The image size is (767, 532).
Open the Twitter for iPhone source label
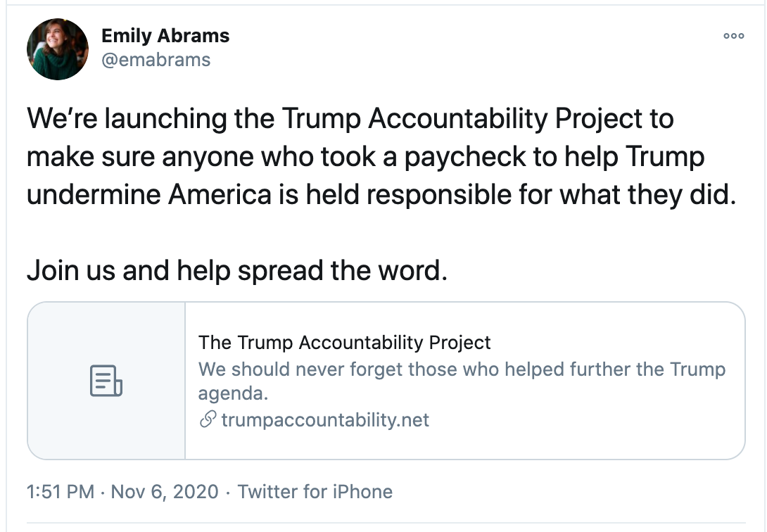pos(315,491)
